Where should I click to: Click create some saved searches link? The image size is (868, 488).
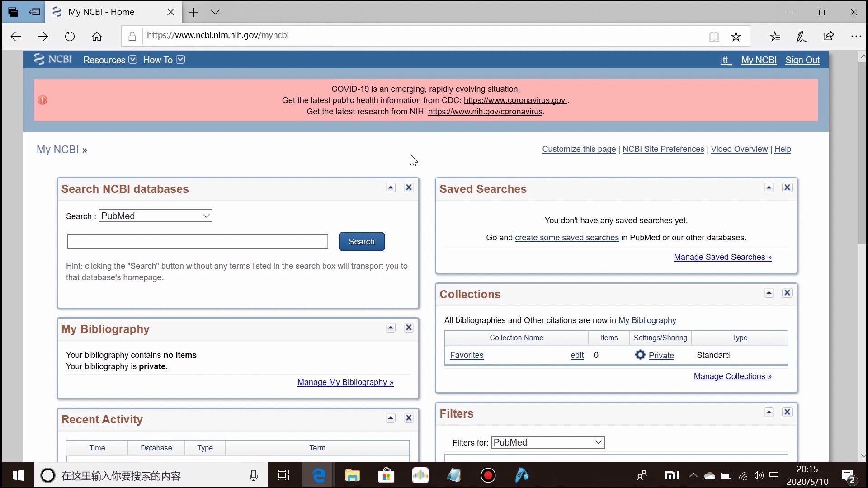pos(567,238)
